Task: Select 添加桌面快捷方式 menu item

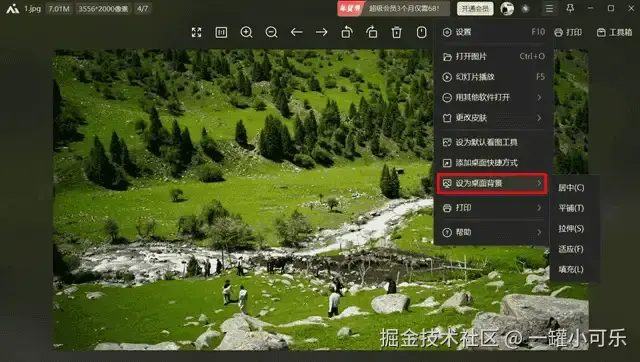Action: tap(493, 162)
